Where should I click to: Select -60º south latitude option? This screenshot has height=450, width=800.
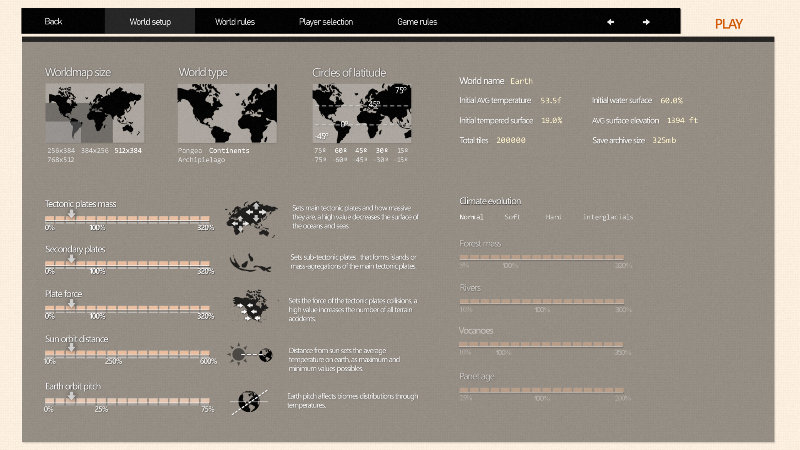pyautogui.click(x=341, y=160)
